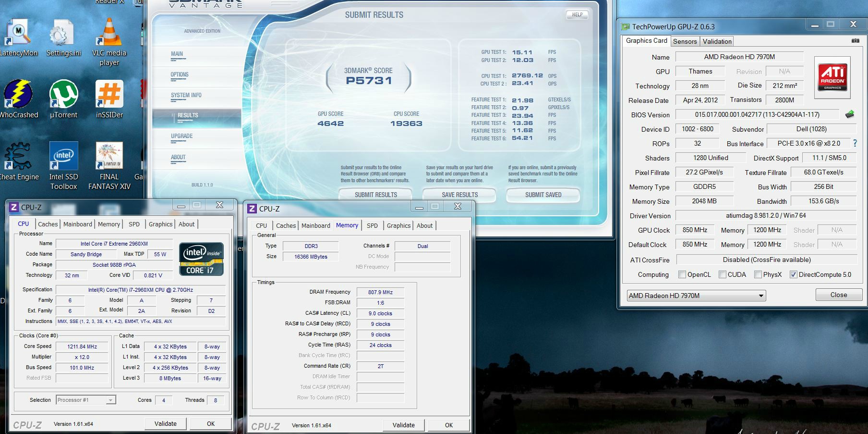Click the CAS# Latency 9.0 clocks field

(380, 313)
